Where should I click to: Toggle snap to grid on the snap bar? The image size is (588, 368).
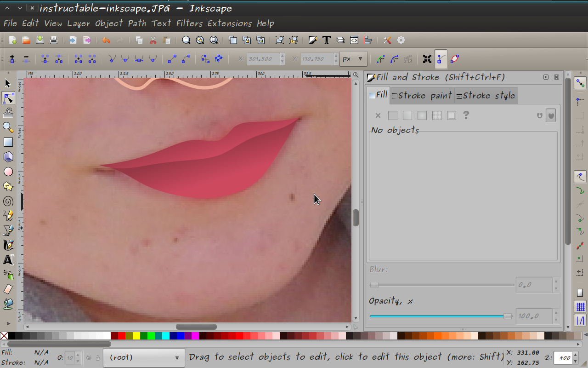point(580,307)
